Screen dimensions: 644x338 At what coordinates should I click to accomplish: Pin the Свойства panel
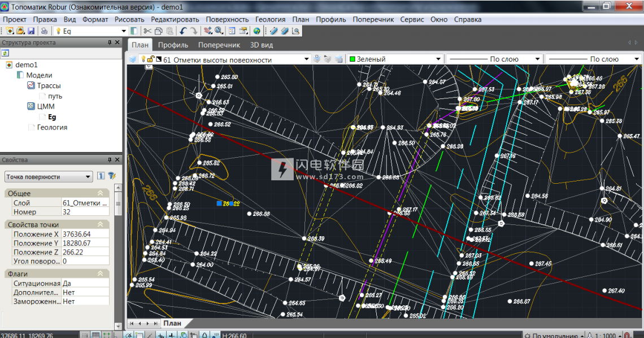[x=110, y=160]
